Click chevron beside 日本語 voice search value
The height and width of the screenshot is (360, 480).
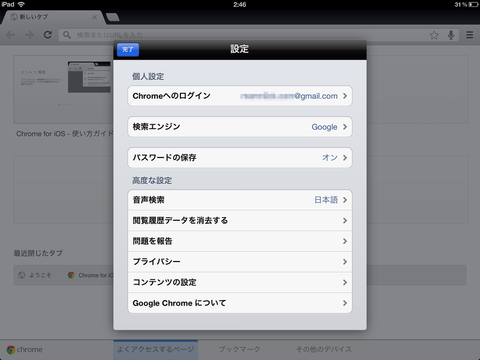point(345,200)
